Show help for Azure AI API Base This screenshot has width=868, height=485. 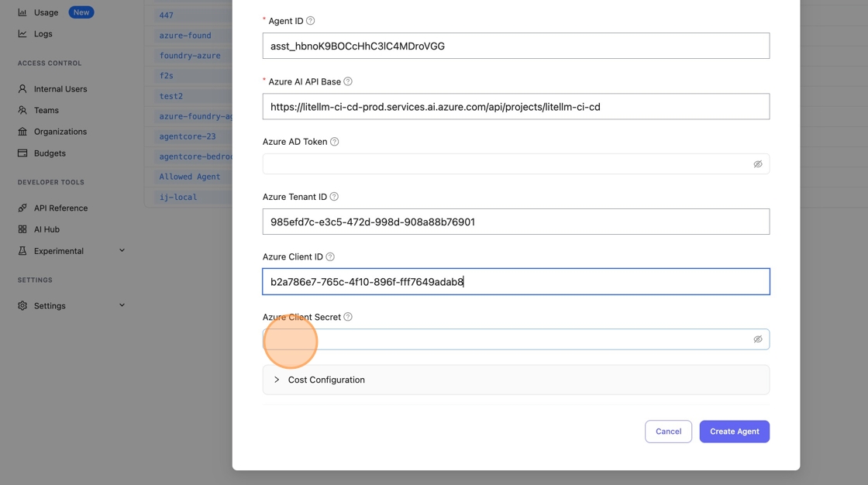tap(348, 81)
